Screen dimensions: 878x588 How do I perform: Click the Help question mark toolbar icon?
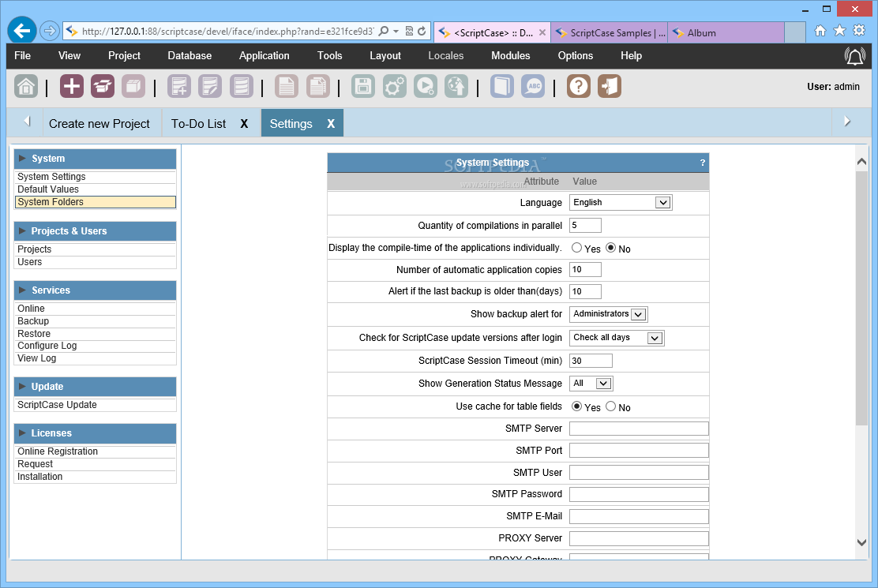click(579, 87)
